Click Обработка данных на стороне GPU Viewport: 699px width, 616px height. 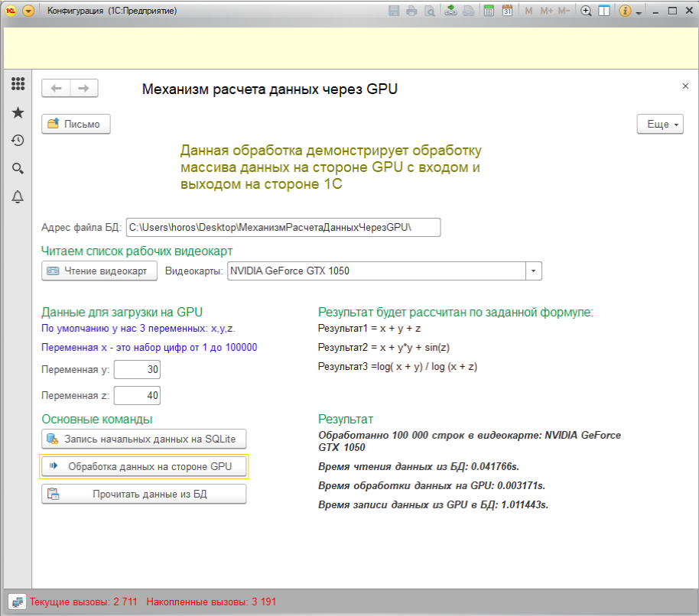click(x=144, y=467)
